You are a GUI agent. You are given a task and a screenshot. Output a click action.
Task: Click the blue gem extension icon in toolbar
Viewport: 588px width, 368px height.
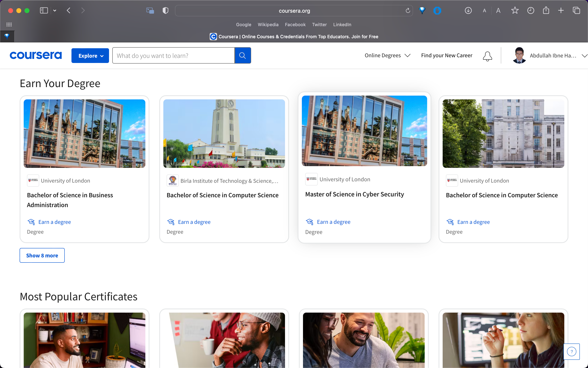(x=422, y=10)
